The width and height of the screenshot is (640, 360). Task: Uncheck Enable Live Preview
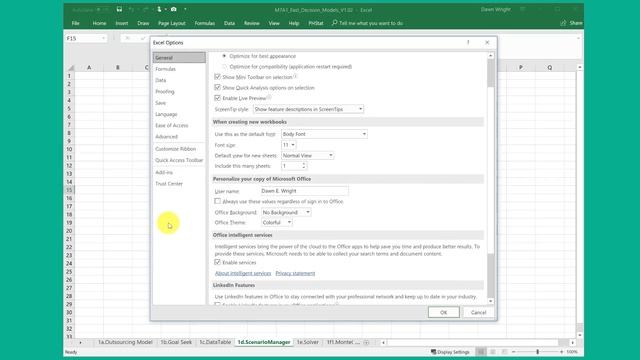[x=218, y=98]
